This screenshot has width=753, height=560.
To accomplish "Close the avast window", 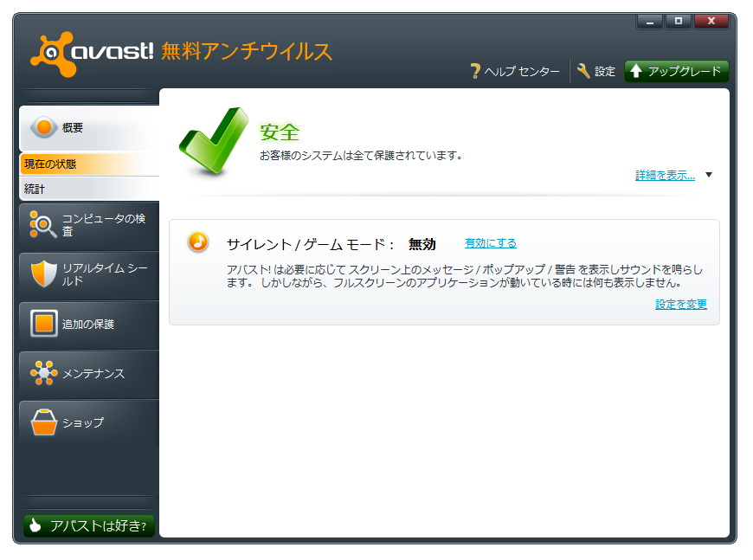I will point(711,21).
